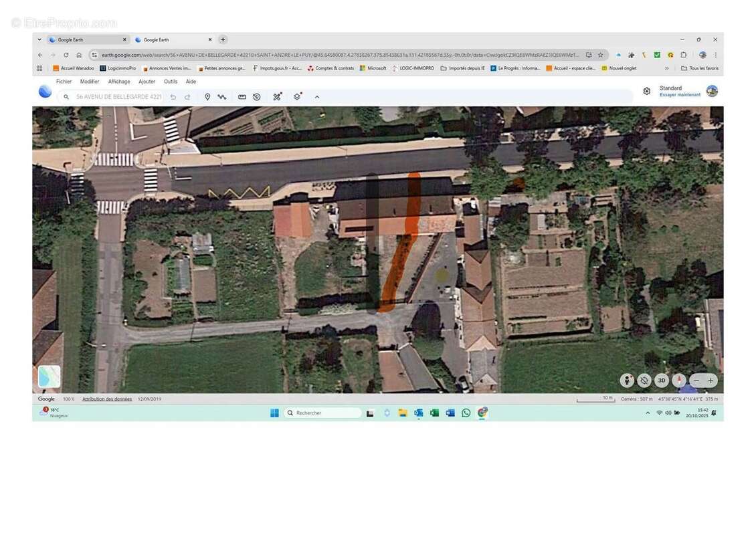Open the Ajouter menu
The height and width of the screenshot is (535, 756).
(147, 82)
